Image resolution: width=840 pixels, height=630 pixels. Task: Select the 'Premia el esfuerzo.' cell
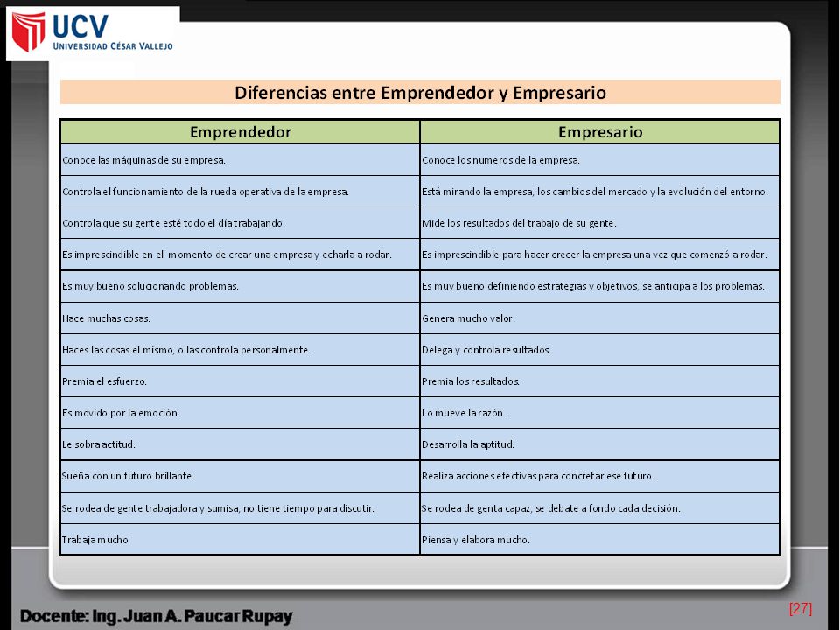240,381
